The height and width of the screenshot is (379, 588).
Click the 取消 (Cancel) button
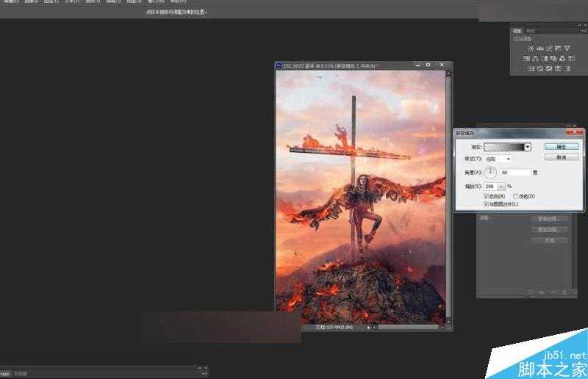(x=561, y=157)
